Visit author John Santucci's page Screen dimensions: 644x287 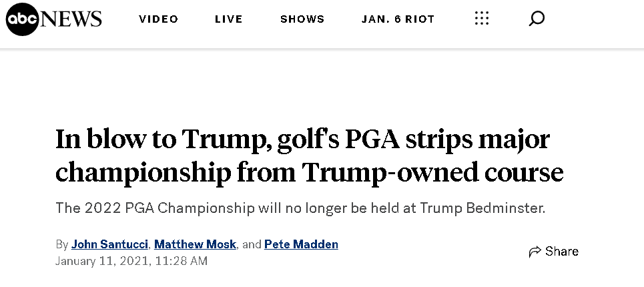pyautogui.click(x=109, y=245)
